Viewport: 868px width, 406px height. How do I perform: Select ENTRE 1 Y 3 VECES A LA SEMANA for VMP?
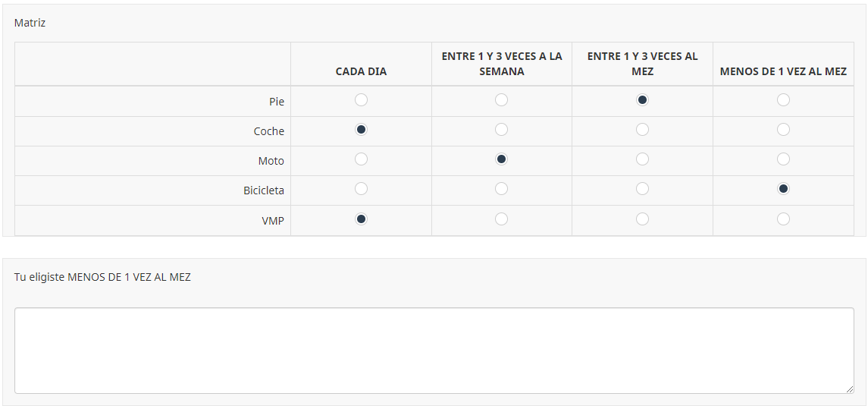coord(501,219)
